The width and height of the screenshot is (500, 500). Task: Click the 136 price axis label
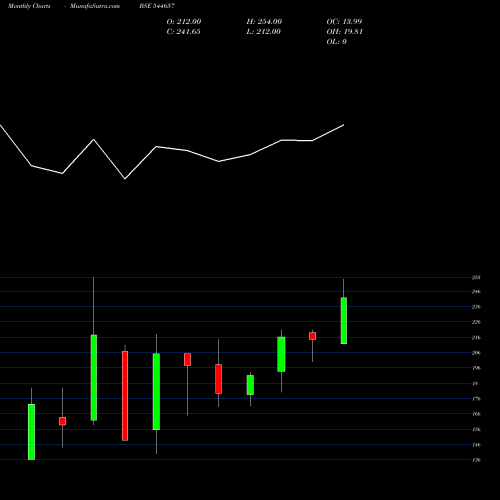click(x=476, y=460)
